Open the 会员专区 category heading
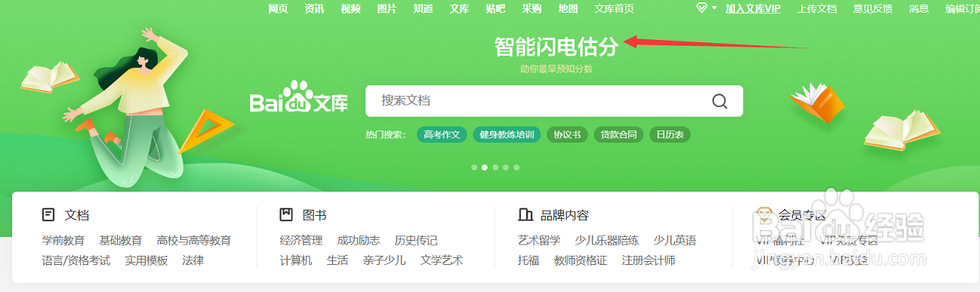 tap(803, 215)
